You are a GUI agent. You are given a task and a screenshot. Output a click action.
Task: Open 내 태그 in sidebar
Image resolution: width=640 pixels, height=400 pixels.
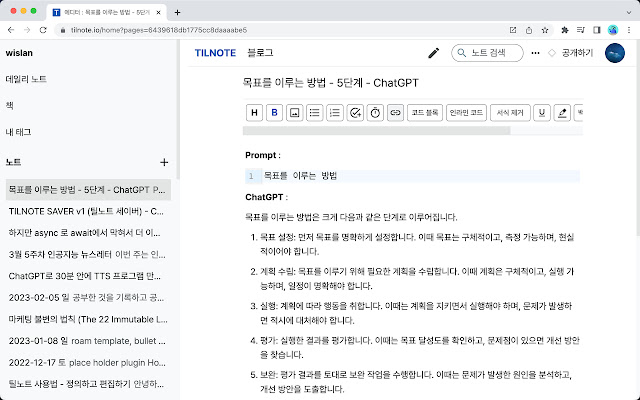click(x=18, y=132)
